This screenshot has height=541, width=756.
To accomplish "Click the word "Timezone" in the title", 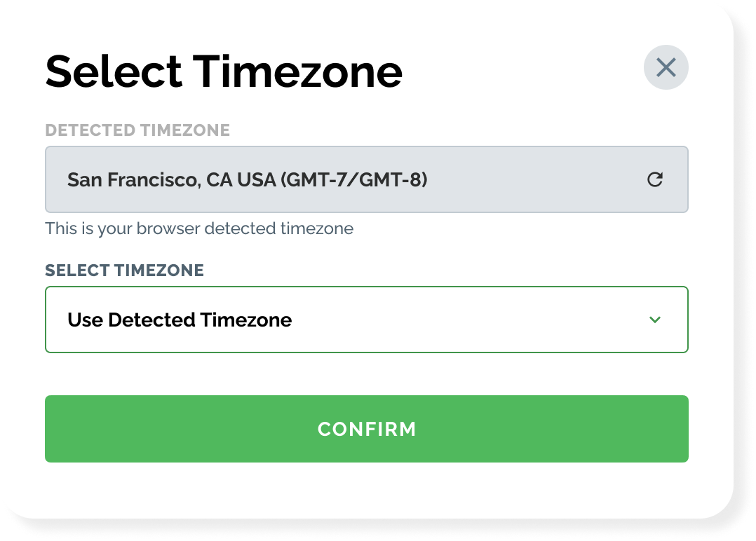I will click(x=298, y=71).
